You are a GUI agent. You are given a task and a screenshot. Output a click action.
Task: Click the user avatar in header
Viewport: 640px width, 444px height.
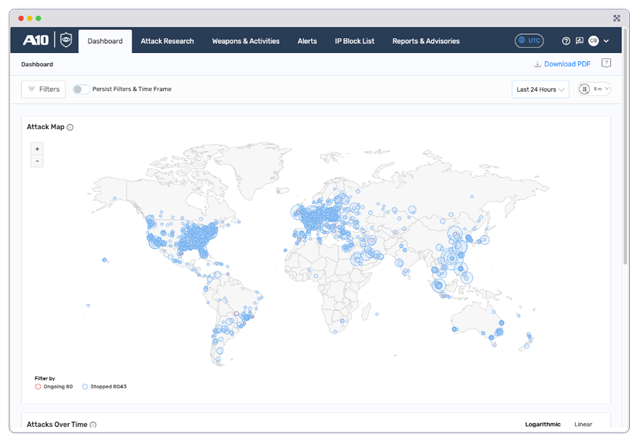click(x=593, y=41)
